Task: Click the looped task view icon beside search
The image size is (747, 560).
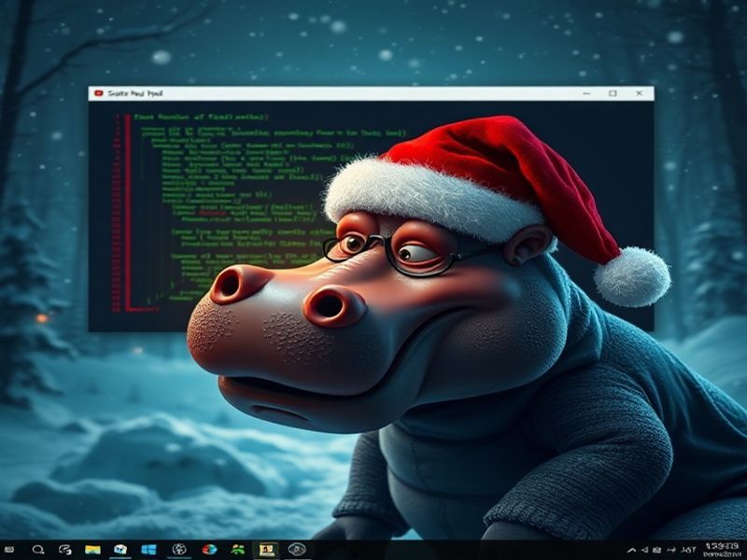Action: (x=64, y=550)
